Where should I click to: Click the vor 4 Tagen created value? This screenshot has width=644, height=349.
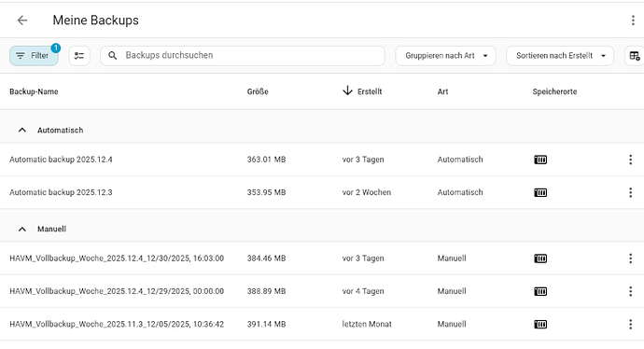(363, 291)
